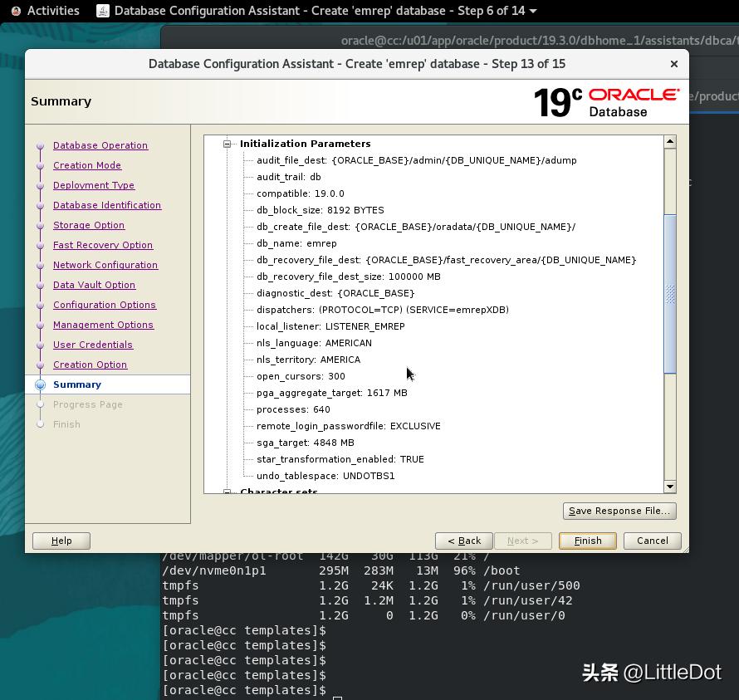This screenshot has height=700, width=739.
Task: Click the last terminal prompt line
Action: point(243,690)
